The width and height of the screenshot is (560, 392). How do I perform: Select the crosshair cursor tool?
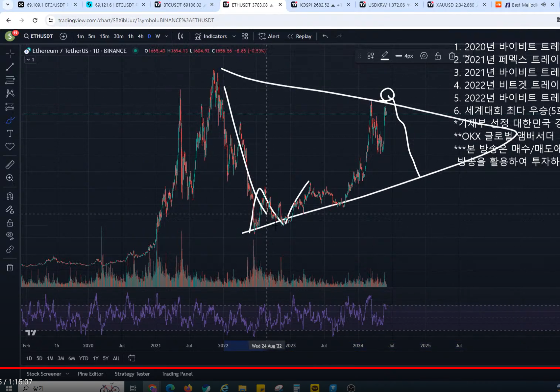[10, 53]
